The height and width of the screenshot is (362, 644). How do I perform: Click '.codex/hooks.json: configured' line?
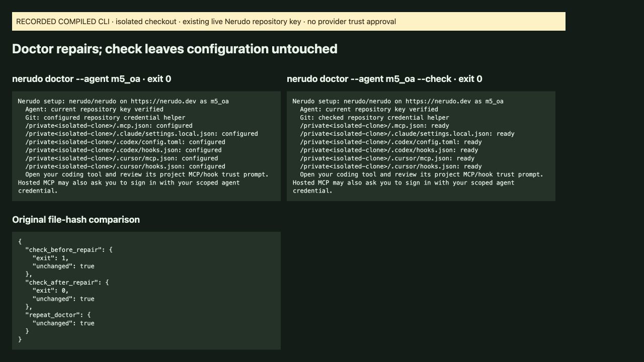coord(123,150)
